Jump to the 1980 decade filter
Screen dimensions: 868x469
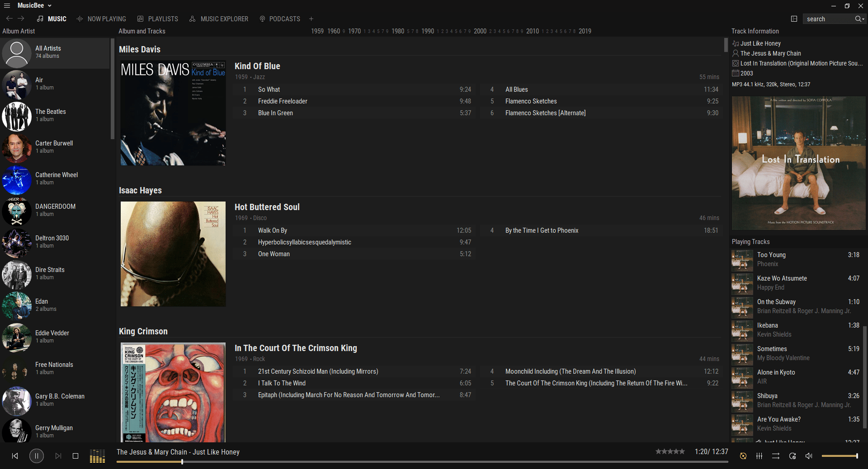398,31
